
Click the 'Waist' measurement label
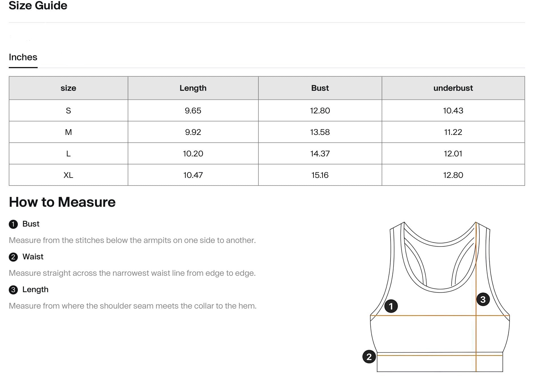pos(33,257)
